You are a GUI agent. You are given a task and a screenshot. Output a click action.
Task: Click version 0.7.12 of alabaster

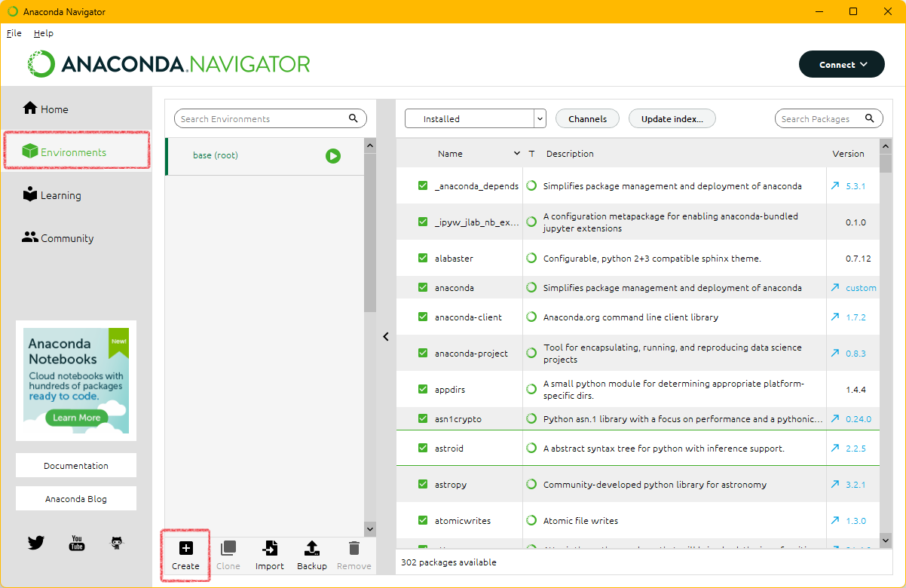coord(858,259)
